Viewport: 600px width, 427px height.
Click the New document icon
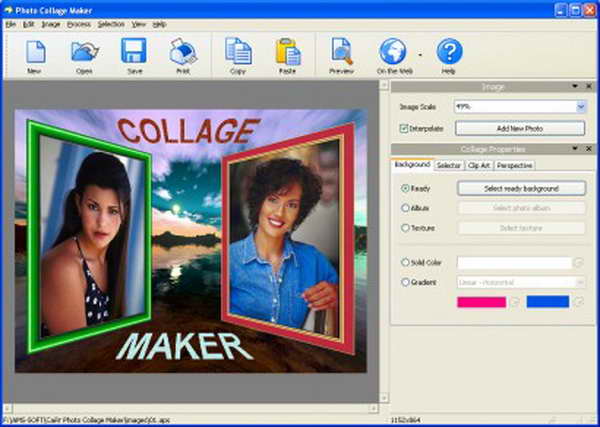point(35,52)
